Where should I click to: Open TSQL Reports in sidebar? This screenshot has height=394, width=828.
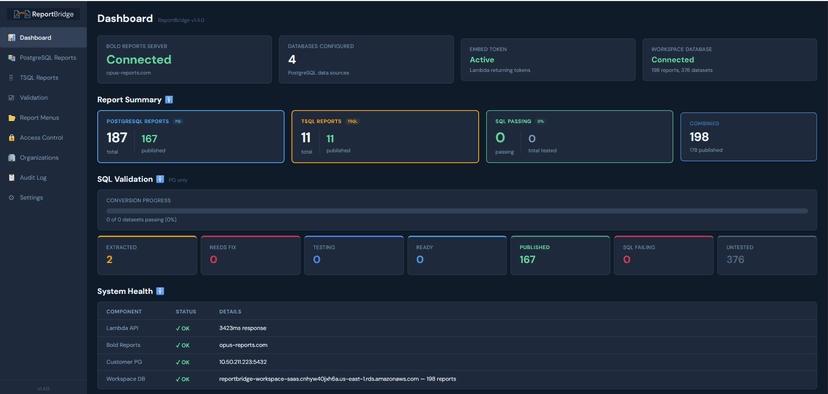coord(43,78)
